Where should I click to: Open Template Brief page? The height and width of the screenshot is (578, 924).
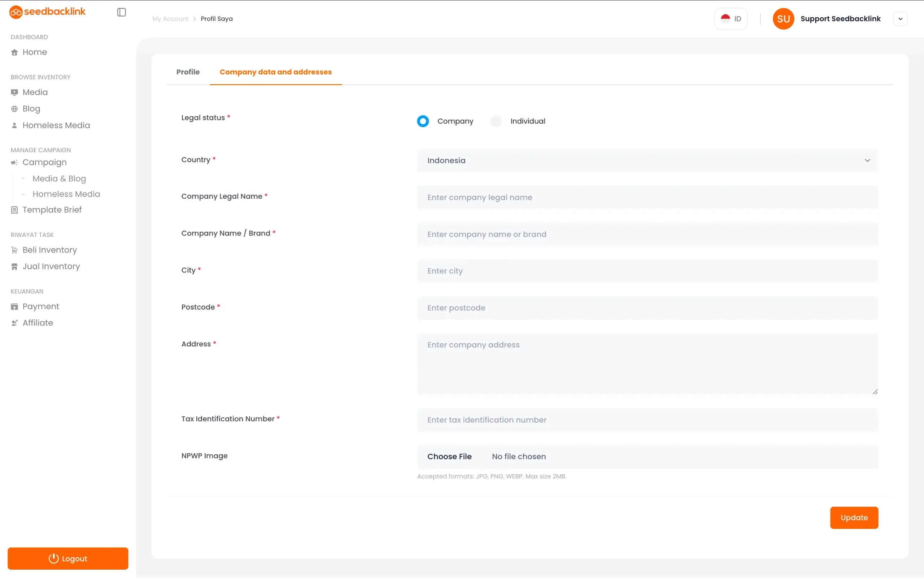52,210
